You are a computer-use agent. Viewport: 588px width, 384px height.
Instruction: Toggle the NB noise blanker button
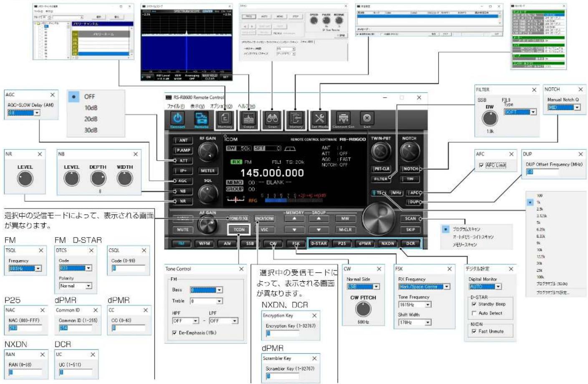[182, 191]
